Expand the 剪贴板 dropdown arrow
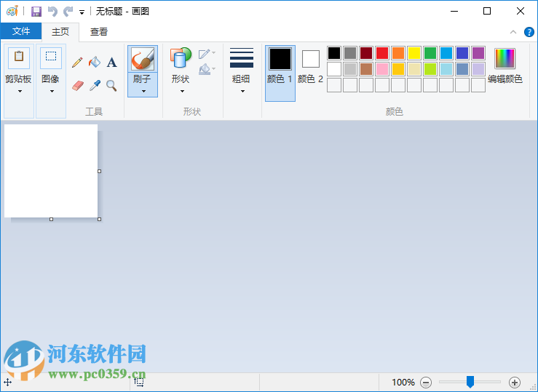This screenshot has width=538, height=392. click(20, 91)
